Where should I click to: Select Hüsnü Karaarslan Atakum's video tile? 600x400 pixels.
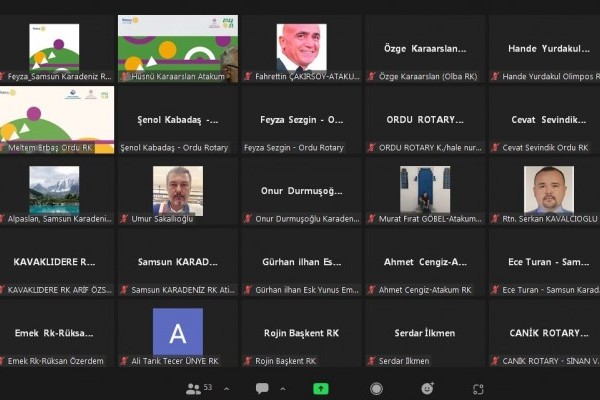click(178, 49)
